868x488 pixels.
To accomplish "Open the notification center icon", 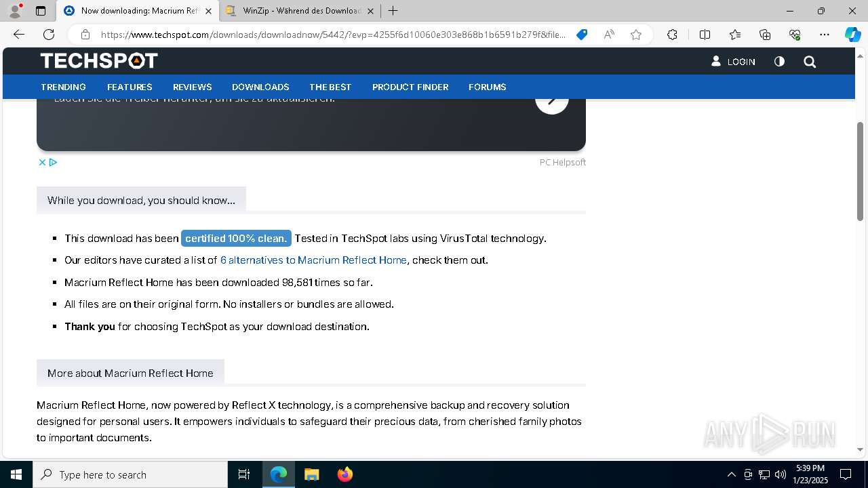I will coord(846,474).
